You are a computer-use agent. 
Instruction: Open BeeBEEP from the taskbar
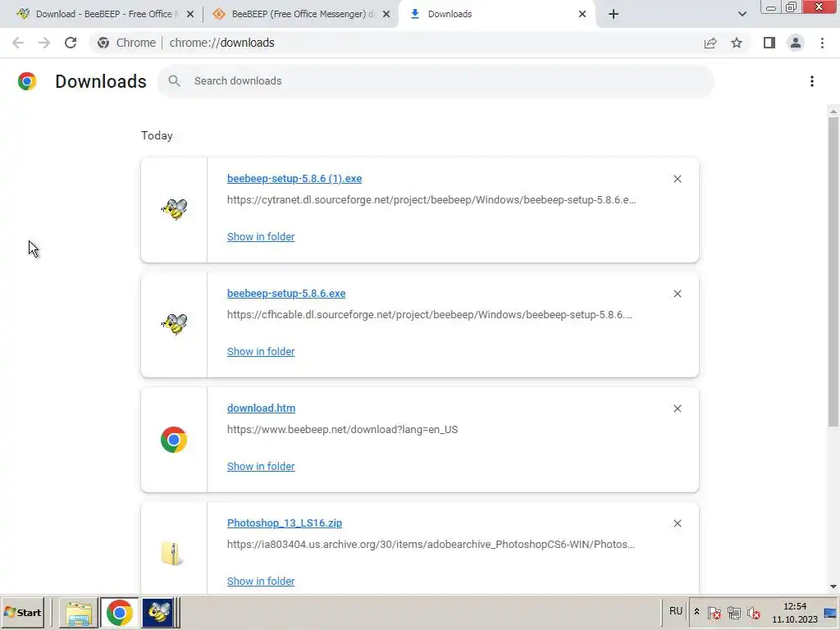click(158, 613)
